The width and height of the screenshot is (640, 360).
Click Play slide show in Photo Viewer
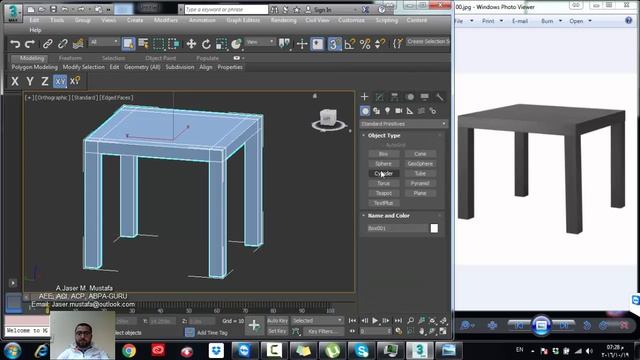(541, 325)
